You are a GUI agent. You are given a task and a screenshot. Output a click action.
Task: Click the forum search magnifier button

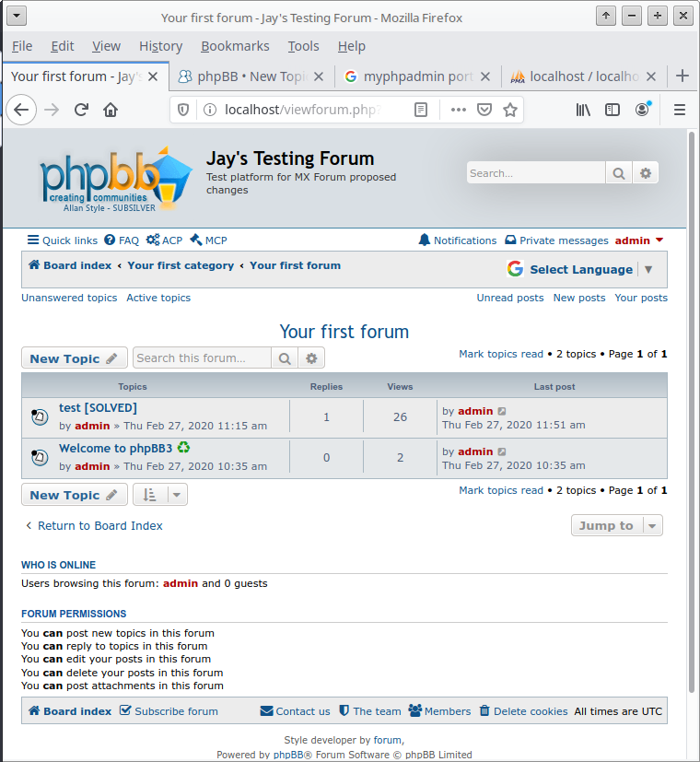tap(285, 358)
